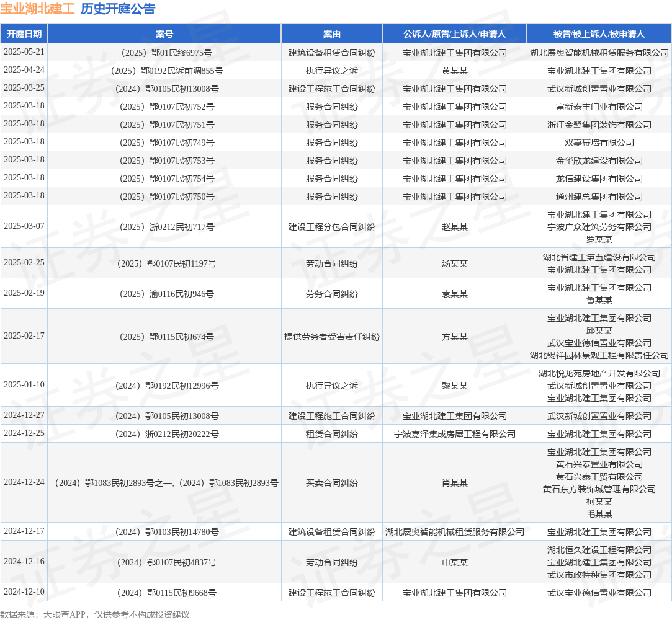Click defendant 通州建总集团有限公司
Viewport: 672px width, 620px height.
click(599, 197)
